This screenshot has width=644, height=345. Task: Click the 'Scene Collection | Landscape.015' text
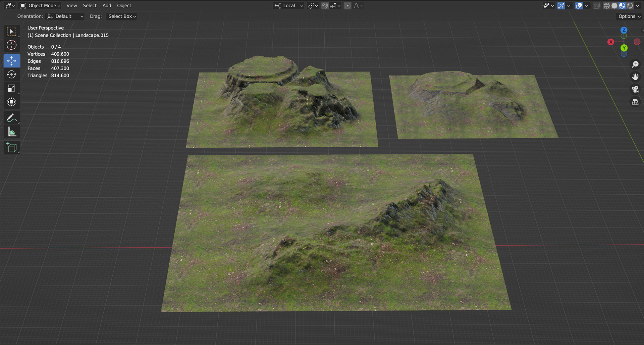pyautogui.click(x=72, y=35)
